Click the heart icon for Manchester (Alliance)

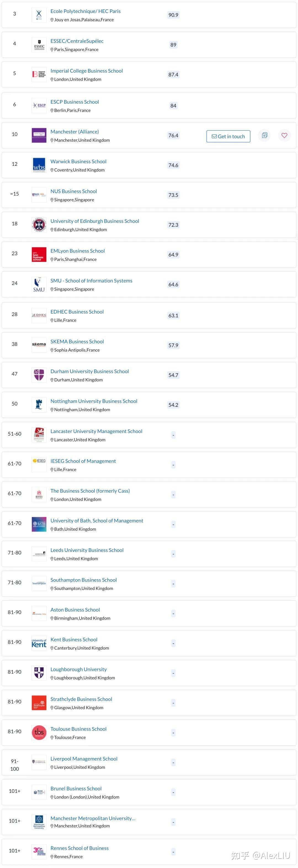[284, 135]
